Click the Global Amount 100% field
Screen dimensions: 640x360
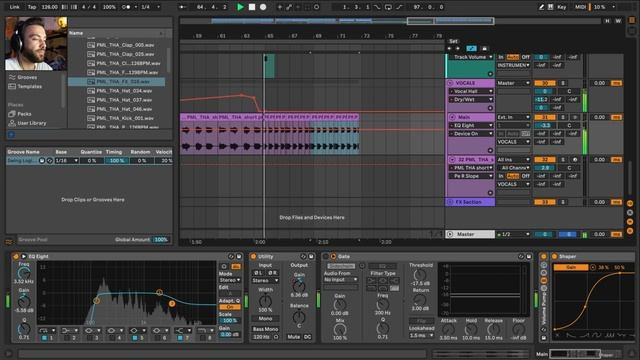(161, 240)
